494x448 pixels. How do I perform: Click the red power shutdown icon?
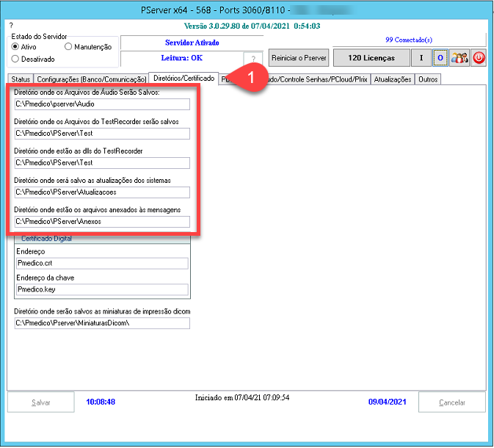pyautogui.click(x=479, y=58)
